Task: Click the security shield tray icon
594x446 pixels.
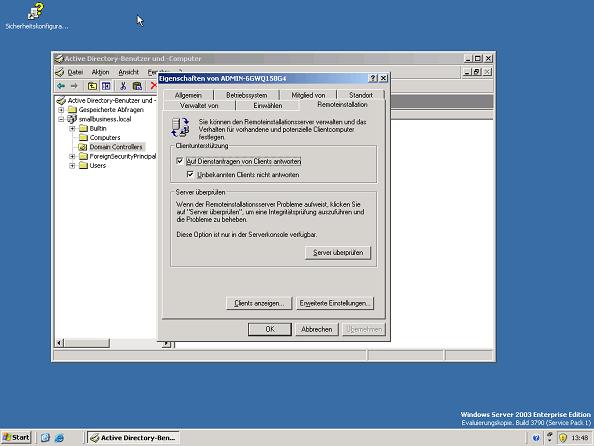Action: (x=563, y=438)
